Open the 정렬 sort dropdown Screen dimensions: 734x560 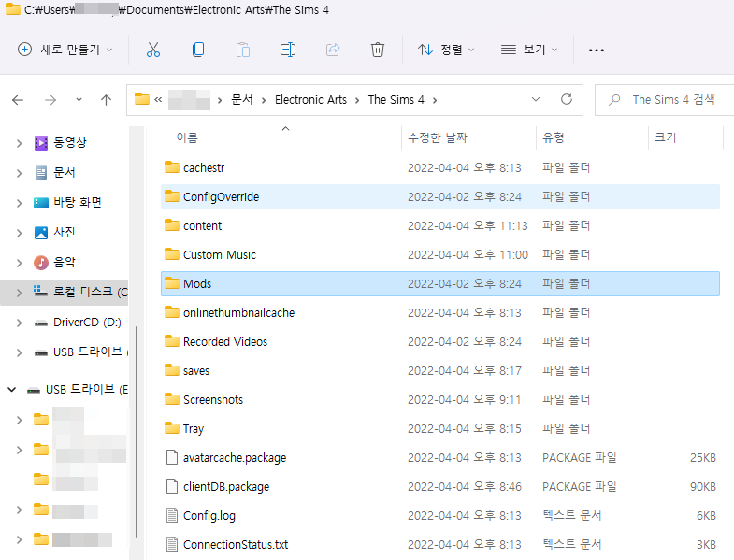(446, 50)
